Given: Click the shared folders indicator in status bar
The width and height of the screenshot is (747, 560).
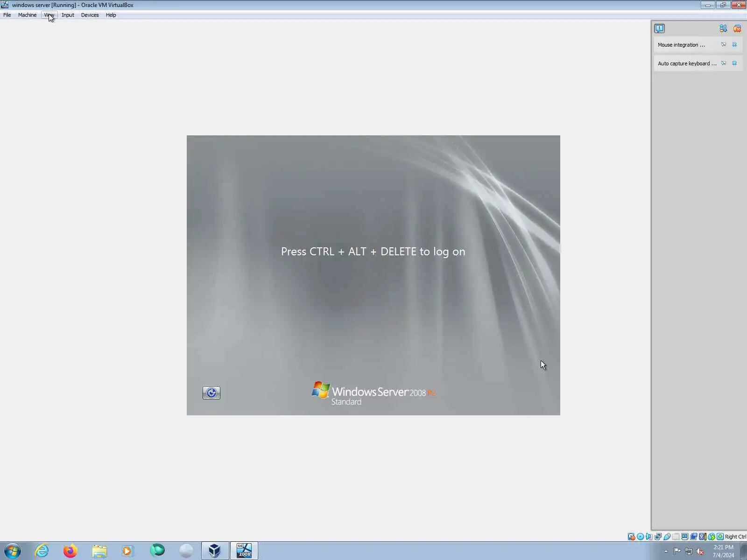Looking at the screenshot, I should [x=676, y=537].
